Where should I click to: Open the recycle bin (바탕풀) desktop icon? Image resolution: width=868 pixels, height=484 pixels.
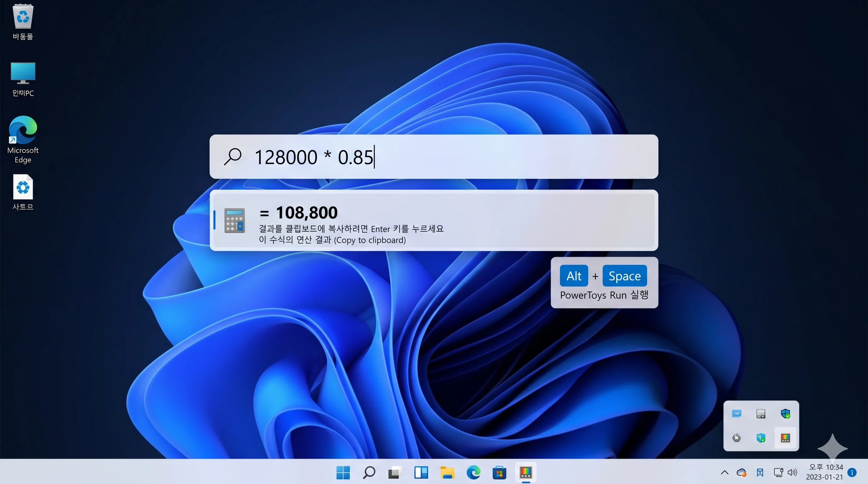pos(23,21)
